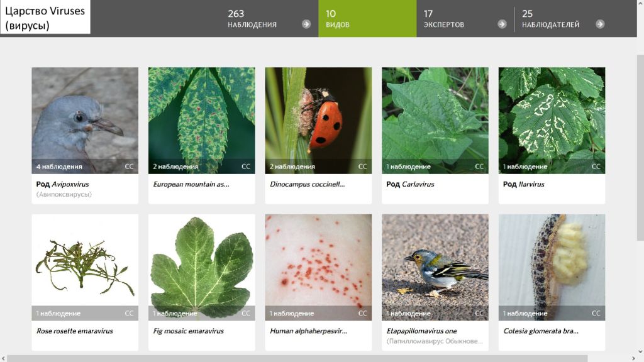The width and height of the screenshot is (644, 362).
Task: Click the Царство Viruses title box
Action: 45,17
